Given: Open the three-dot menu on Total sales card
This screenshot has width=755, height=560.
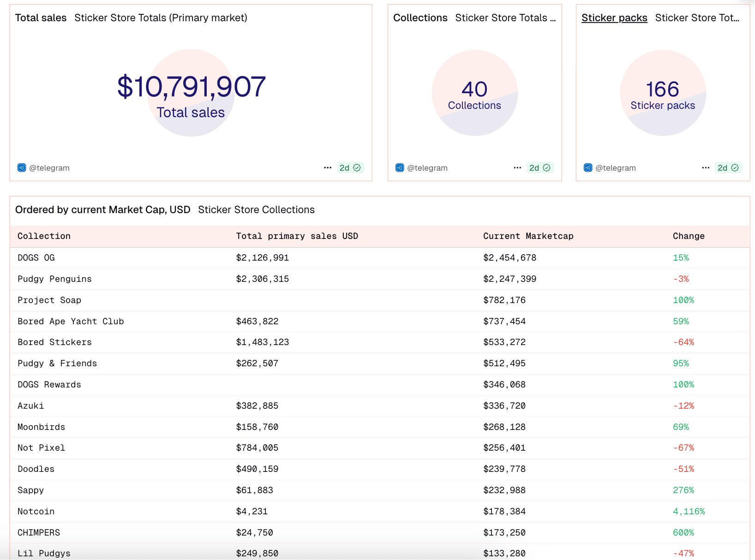Looking at the screenshot, I should click(x=328, y=168).
